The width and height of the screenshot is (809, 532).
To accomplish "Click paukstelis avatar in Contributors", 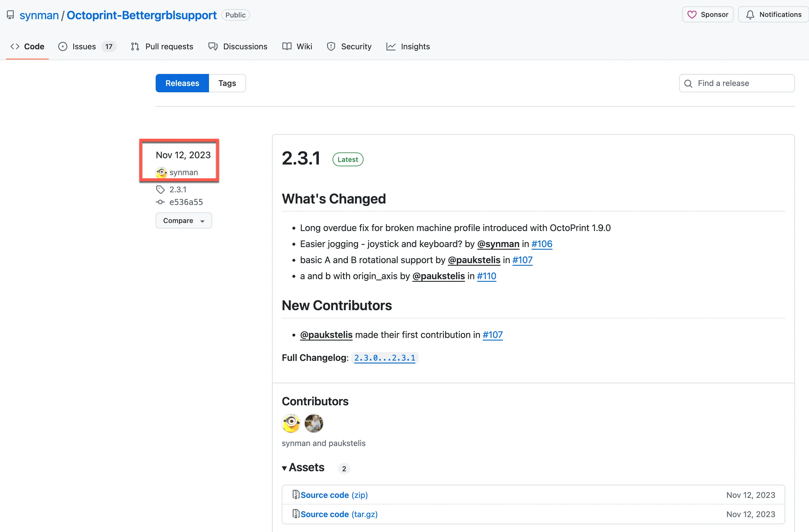I will (313, 423).
